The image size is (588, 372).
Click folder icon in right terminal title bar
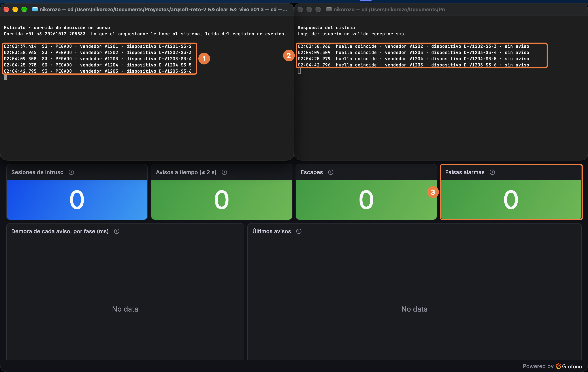[x=329, y=9]
